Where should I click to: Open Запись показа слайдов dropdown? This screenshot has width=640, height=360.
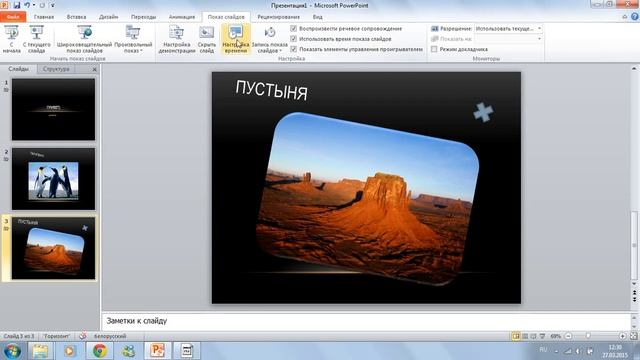[x=269, y=39]
